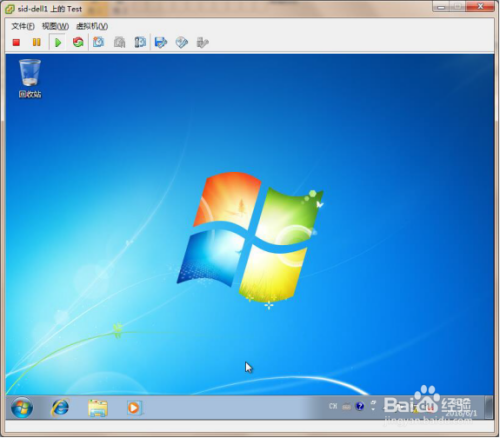Click the blue help icon in tray
This screenshot has height=438, width=500.
360,406
